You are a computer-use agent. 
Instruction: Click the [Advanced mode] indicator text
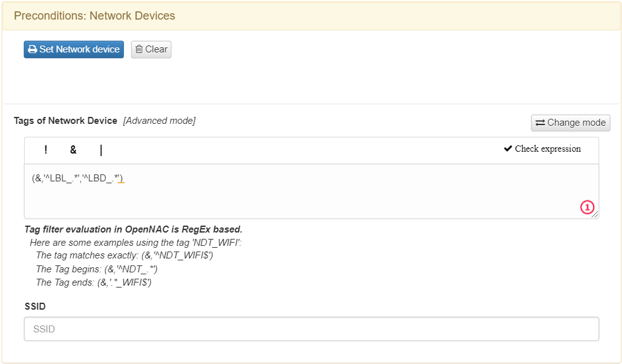point(159,121)
